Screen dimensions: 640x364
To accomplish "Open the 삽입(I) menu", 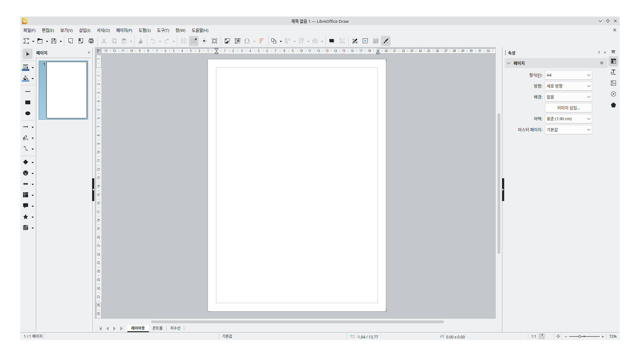I will pos(85,30).
